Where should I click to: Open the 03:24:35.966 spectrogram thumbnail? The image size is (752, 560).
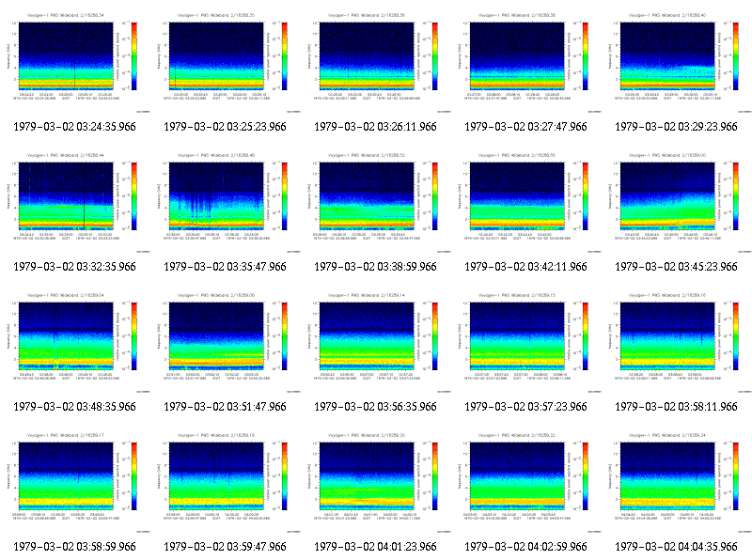point(75,61)
